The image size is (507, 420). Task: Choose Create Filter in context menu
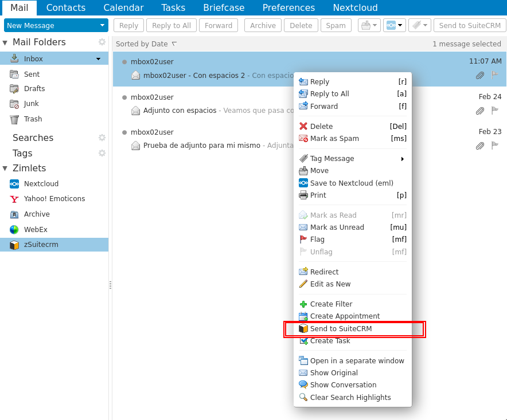pos(353,304)
